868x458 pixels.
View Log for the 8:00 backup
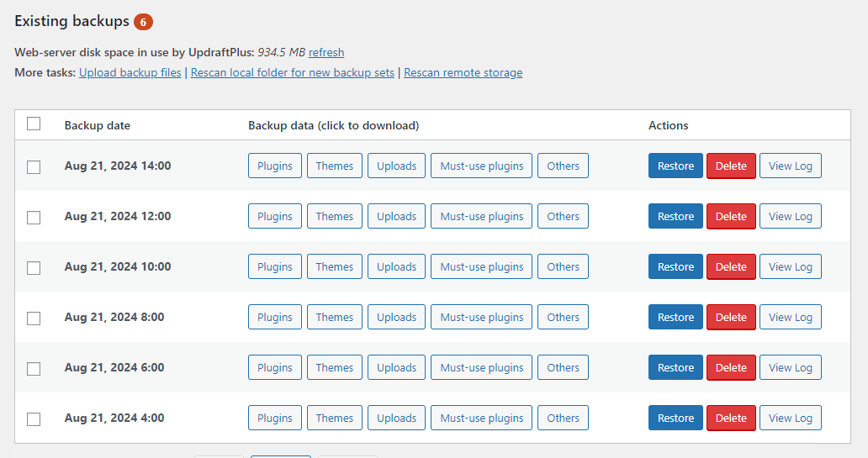[790, 317]
